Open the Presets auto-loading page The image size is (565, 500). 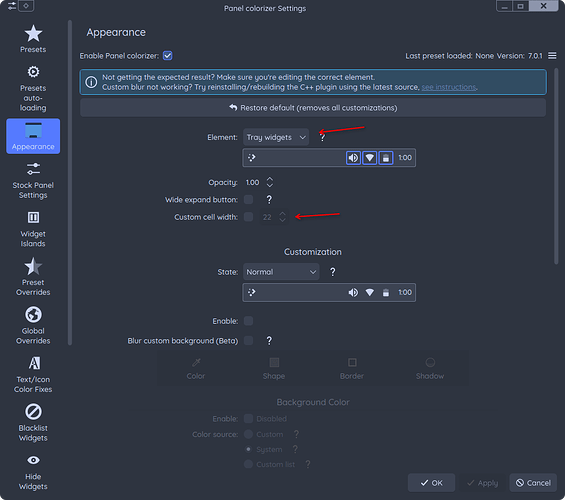pos(33,88)
